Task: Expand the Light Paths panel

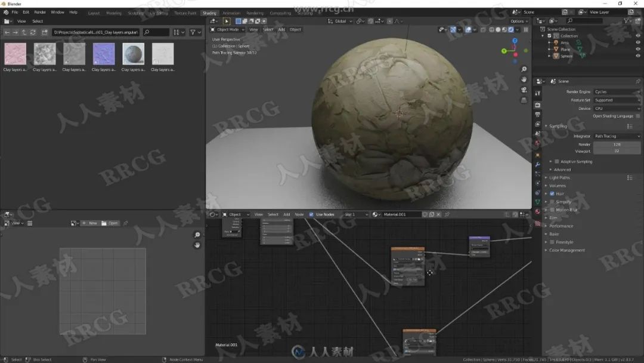Action: coord(559,177)
